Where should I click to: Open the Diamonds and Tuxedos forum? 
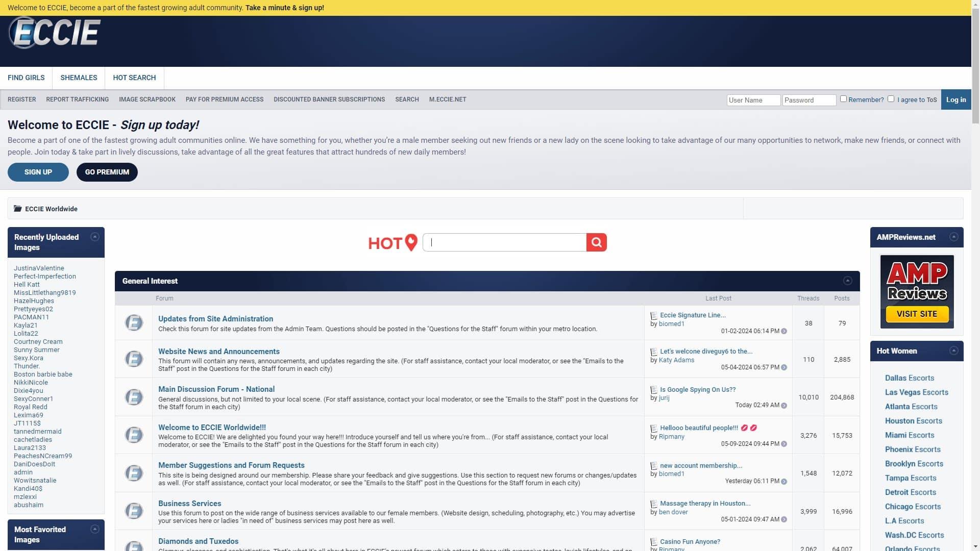coord(198,541)
